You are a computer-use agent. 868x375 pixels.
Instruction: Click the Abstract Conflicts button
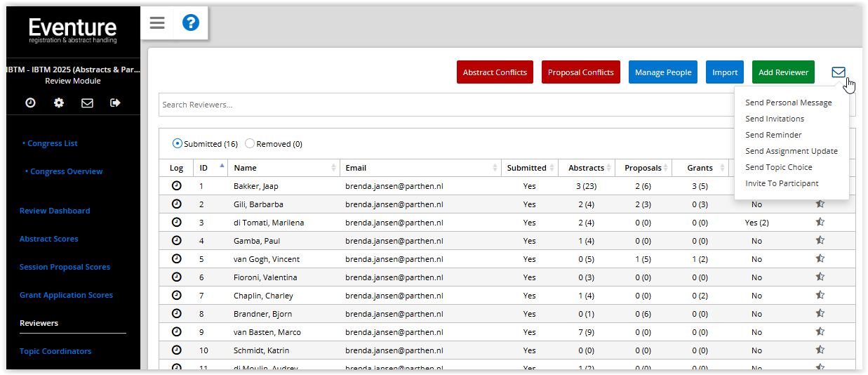point(495,72)
